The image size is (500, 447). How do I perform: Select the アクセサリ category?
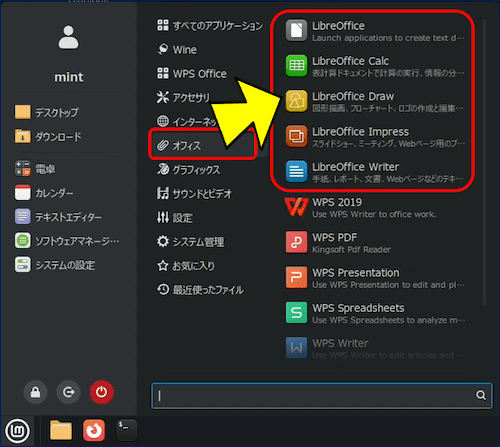(x=183, y=97)
